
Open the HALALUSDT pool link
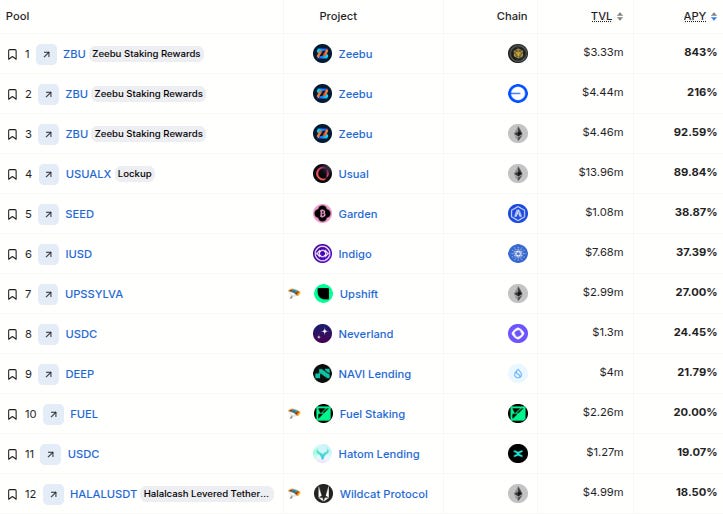tap(103, 494)
